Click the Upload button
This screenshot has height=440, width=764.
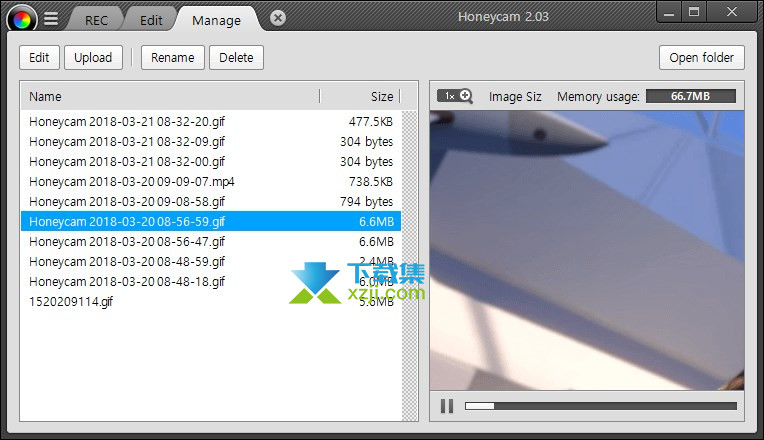tap(93, 57)
